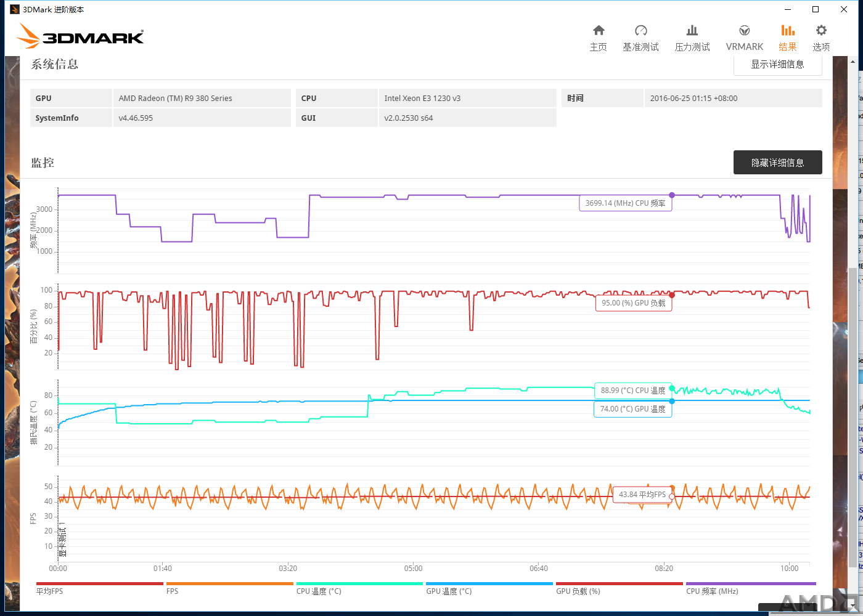Screen dimensions: 863x616
Task: Click the 43.84 平均FPS tooltip
Action: [642, 495]
